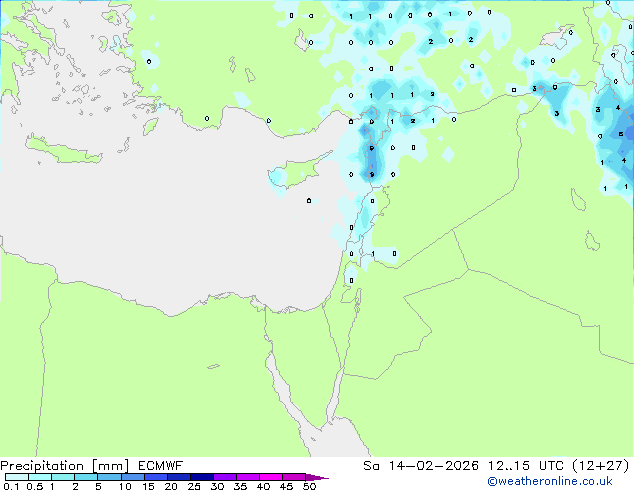
Task: Click the '25' legend scale value
Action: (x=194, y=486)
